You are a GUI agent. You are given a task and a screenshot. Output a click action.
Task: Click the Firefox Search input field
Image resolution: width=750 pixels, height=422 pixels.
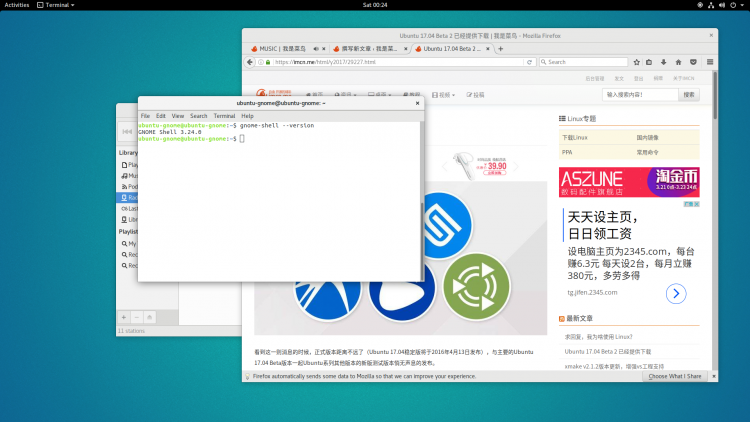tap(583, 62)
